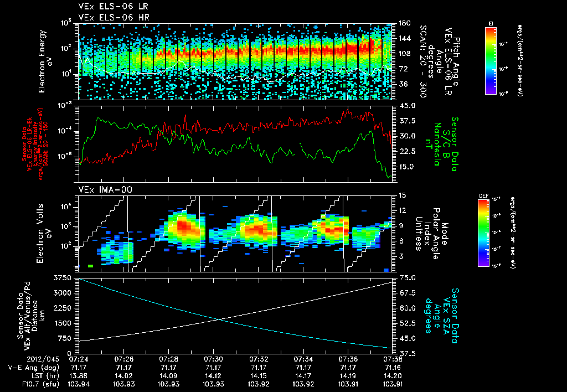
Task: Click the F10.7 value '103.94'
Action: (x=79, y=384)
